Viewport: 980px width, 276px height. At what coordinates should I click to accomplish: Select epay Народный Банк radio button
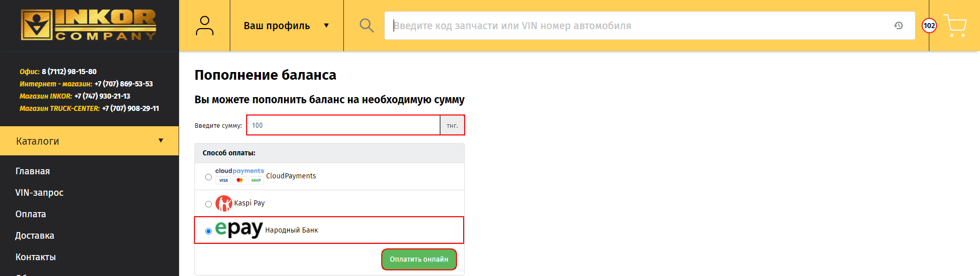pos(208,232)
